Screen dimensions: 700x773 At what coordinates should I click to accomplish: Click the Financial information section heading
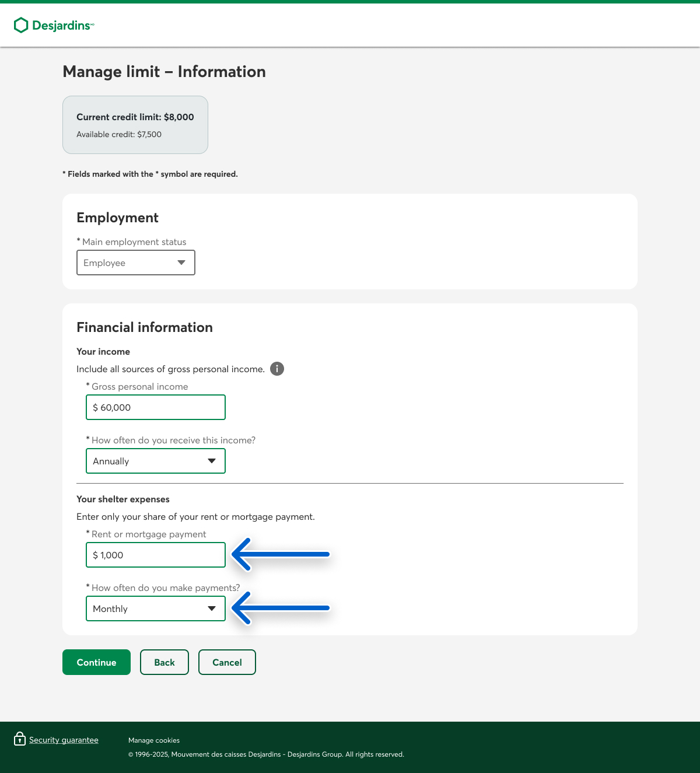(x=145, y=327)
